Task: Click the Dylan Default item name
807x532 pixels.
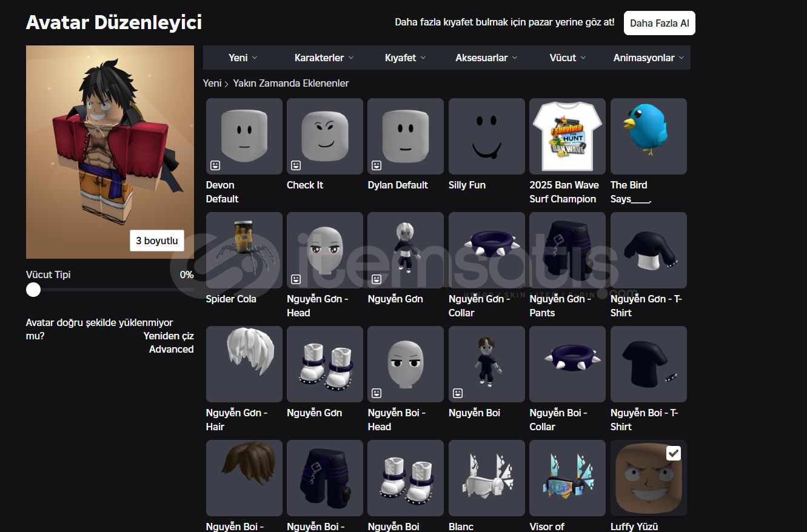Action: (x=398, y=185)
